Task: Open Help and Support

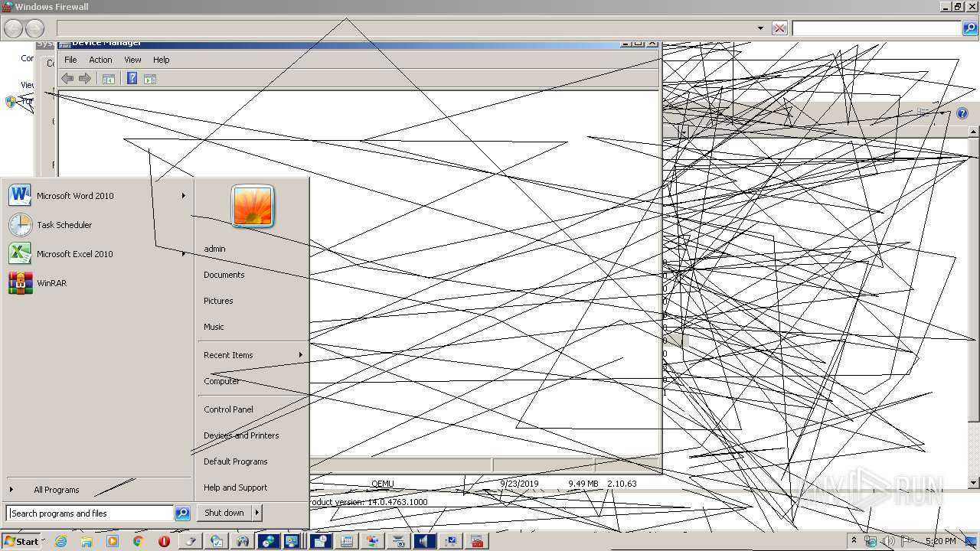Action: pyautogui.click(x=236, y=487)
